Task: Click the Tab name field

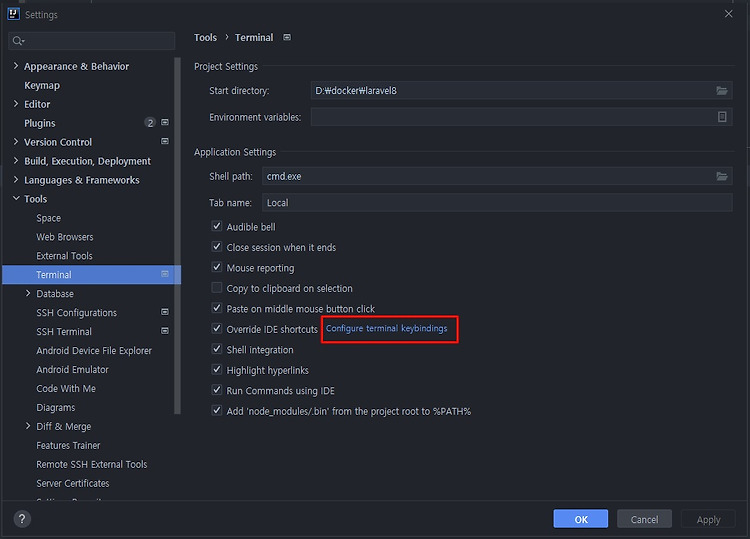Action: (x=497, y=202)
